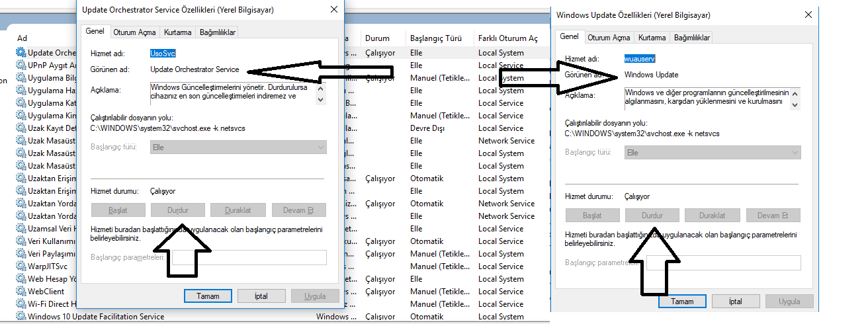The width and height of the screenshot is (868, 324).
Task: Open Oturum Açma tab in Update Orchestrator properties
Action: 134,32
